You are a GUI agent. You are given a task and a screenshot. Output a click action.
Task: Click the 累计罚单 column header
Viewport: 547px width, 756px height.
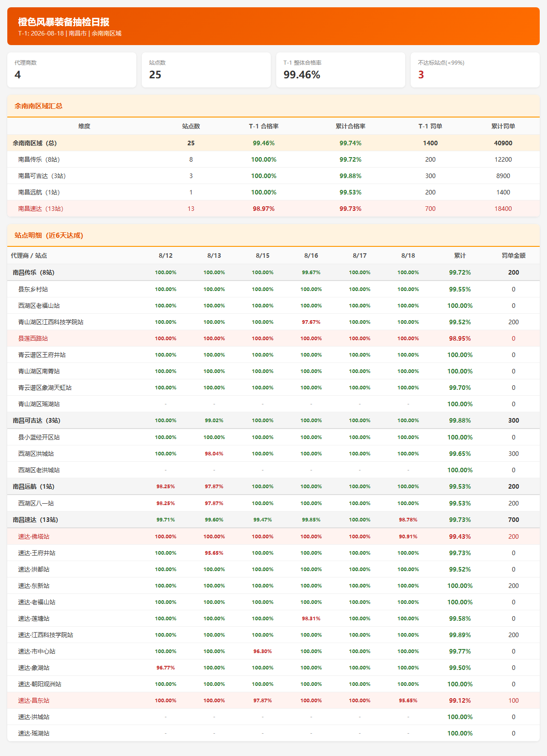[x=503, y=126]
